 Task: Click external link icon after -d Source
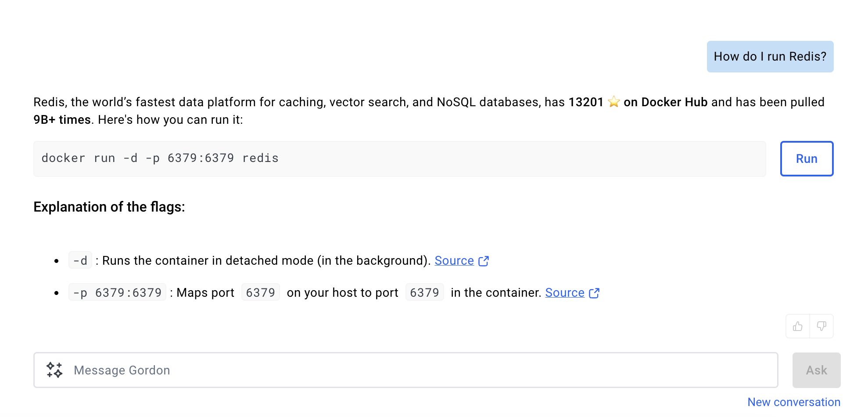click(484, 261)
